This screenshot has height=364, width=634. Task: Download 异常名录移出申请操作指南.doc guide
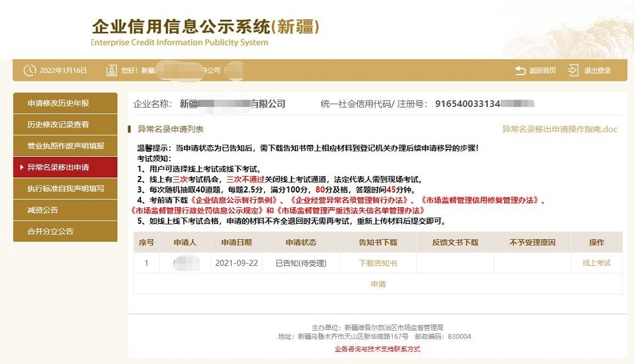[x=559, y=129]
